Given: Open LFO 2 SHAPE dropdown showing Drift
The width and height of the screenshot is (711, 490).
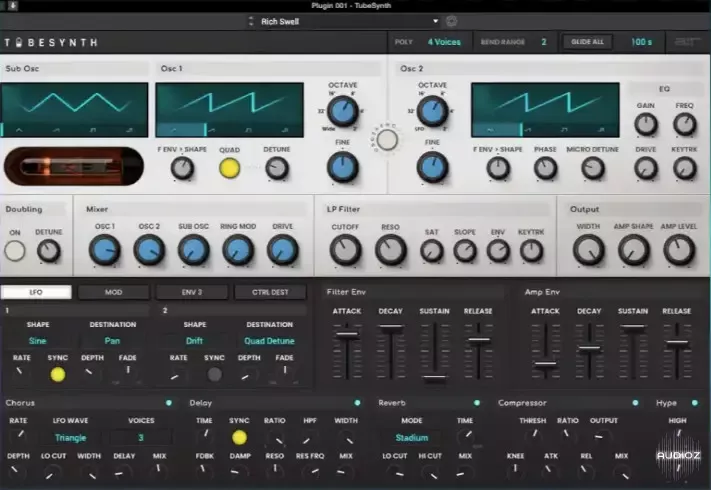Looking at the screenshot, I should click(x=195, y=341).
